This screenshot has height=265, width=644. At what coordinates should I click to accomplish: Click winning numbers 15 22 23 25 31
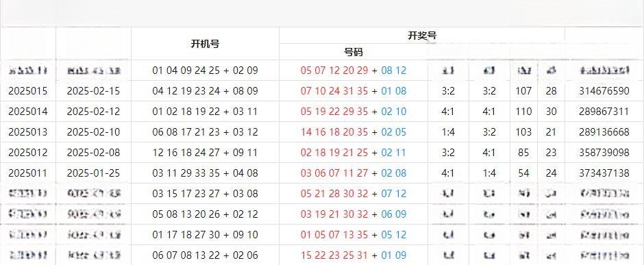[x=334, y=255]
